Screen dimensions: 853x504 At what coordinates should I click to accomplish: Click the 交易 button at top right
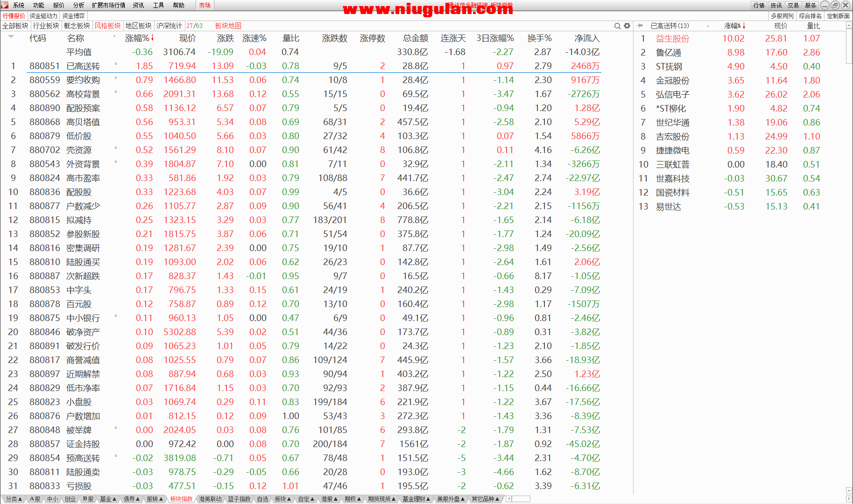pyautogui.click(x=793, y=5)
